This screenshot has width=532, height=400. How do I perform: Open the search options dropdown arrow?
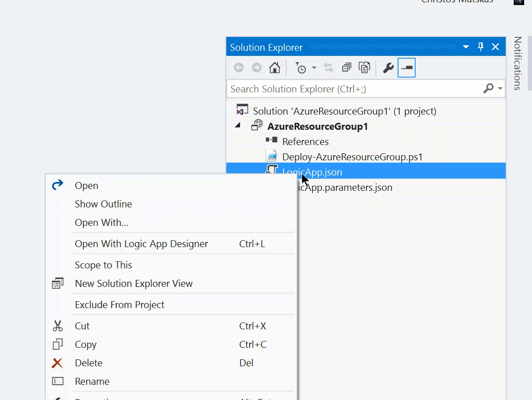coord(500,89)
